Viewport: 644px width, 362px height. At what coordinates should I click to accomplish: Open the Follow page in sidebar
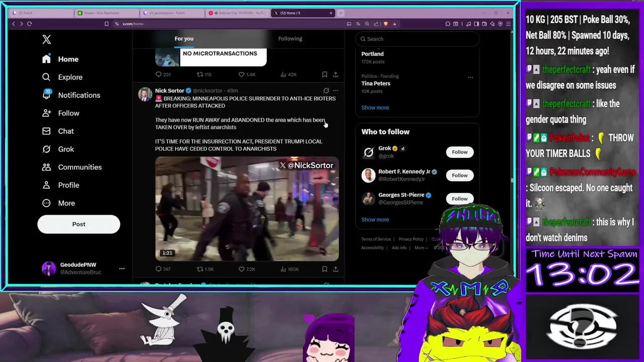[x=60, y=113]
